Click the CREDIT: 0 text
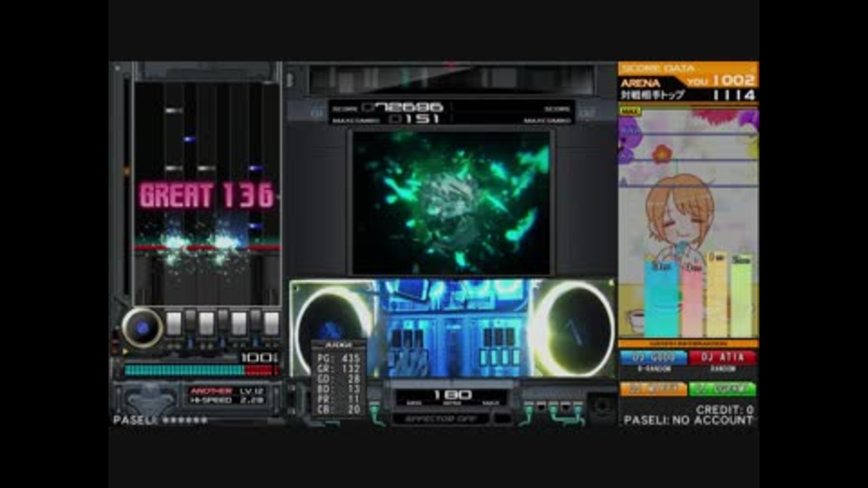Screen dimensions: 868x488 pyautogui.click(x=724, y=409)
